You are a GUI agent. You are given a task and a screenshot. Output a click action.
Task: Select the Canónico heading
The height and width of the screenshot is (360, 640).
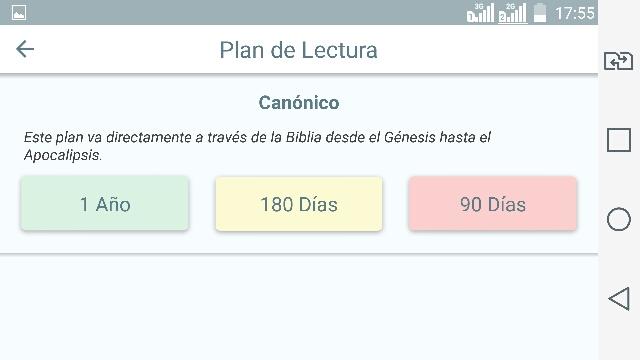299,102
